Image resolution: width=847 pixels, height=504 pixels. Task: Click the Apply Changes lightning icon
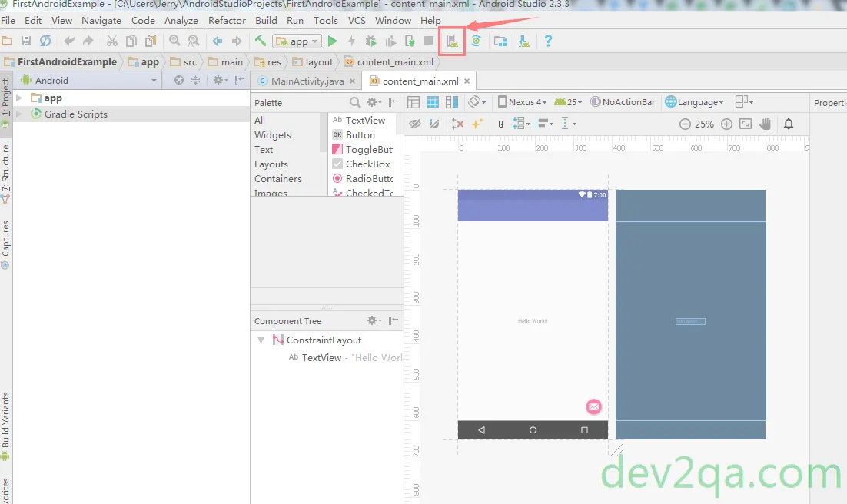click(352, 41)
